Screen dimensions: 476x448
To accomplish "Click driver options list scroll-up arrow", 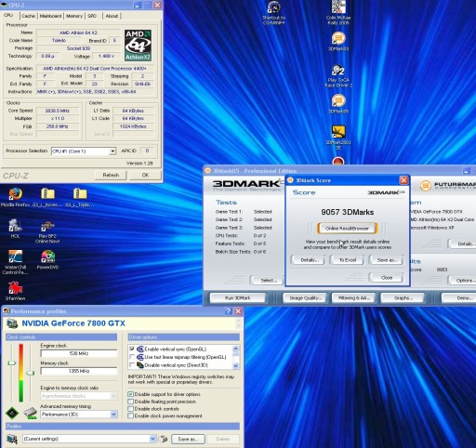I will pos(235,349).
